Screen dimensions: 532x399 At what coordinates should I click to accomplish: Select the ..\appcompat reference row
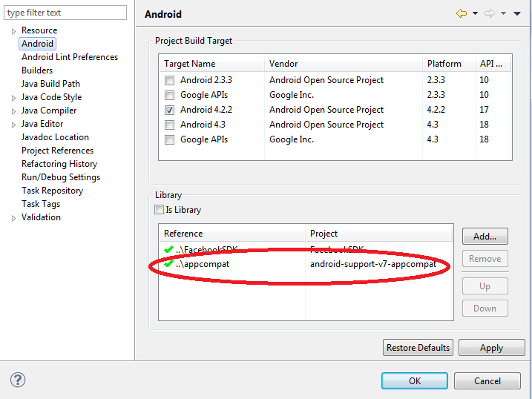[x=306, y=264]
